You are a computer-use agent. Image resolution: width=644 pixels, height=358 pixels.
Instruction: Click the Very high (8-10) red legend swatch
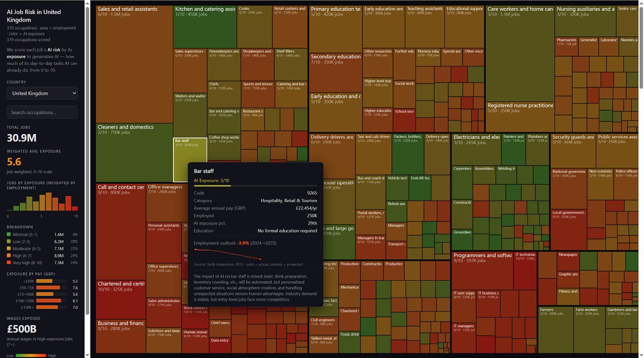point(9,263)
